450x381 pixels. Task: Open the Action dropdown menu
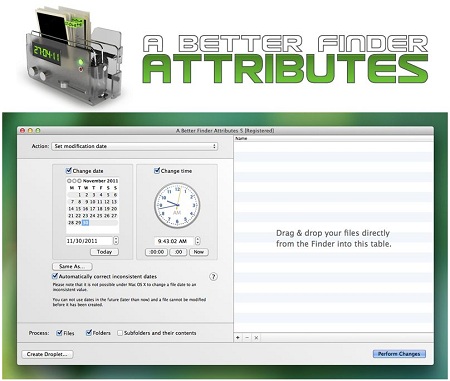click(x=135, y=146)
